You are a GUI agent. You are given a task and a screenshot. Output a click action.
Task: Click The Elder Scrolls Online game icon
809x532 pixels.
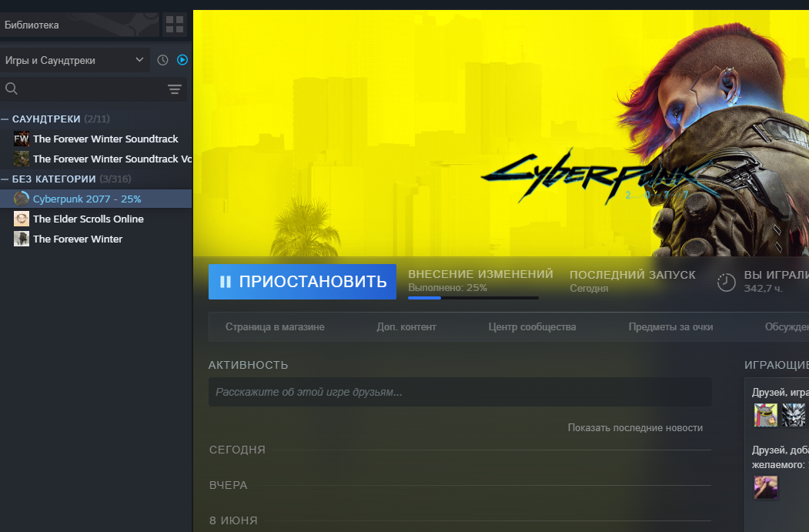point(21,219)
